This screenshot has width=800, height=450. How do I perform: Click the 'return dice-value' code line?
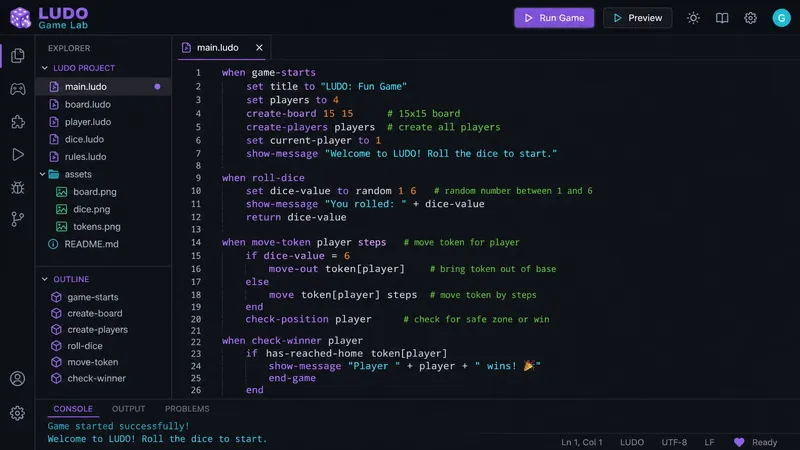point(296,217)
